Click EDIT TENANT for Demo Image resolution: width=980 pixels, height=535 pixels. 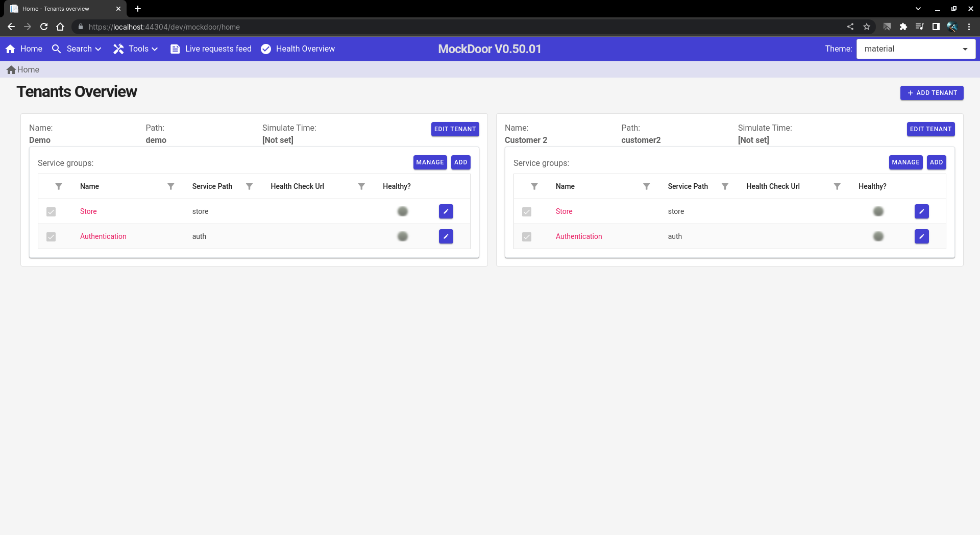coord(455,129)
